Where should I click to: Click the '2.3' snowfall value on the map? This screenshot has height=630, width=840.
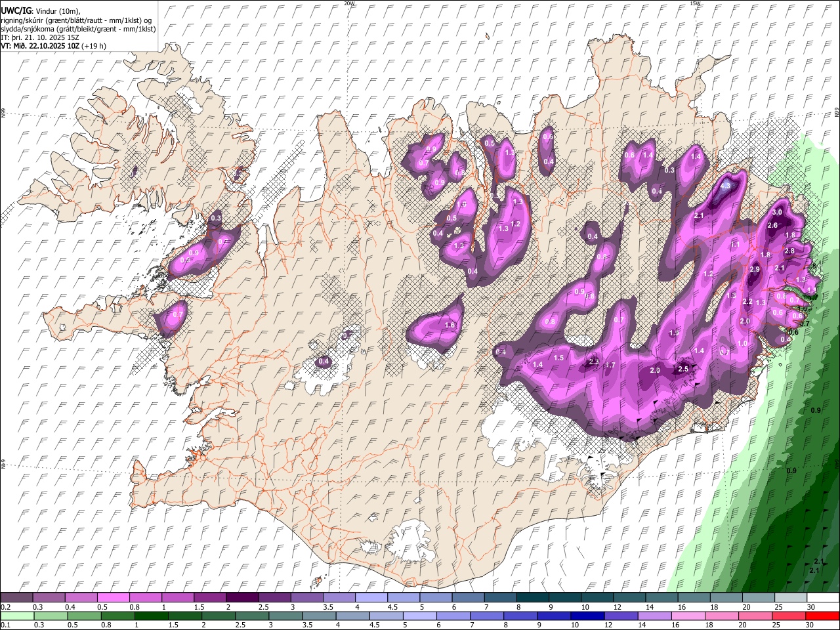click(x=595, y=362)
